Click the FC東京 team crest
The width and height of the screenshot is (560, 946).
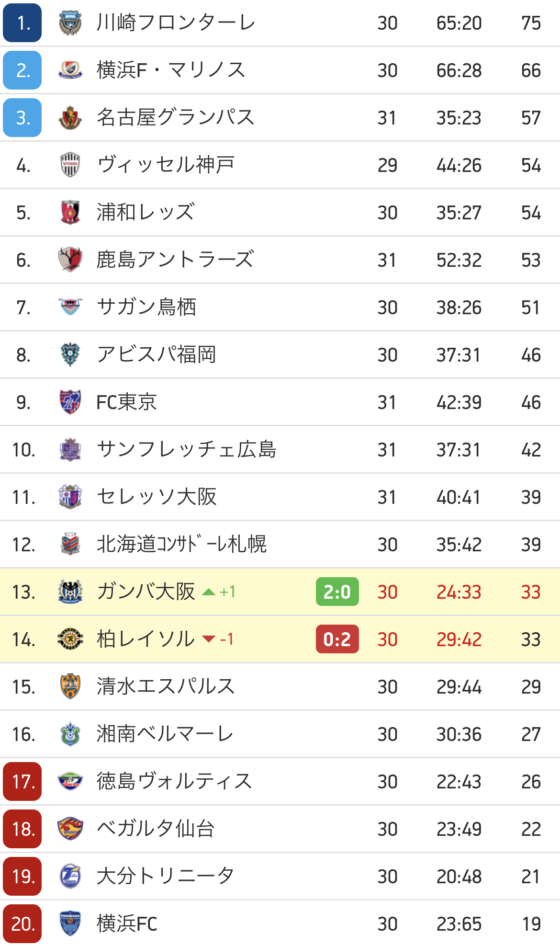(x=70, y=402)
